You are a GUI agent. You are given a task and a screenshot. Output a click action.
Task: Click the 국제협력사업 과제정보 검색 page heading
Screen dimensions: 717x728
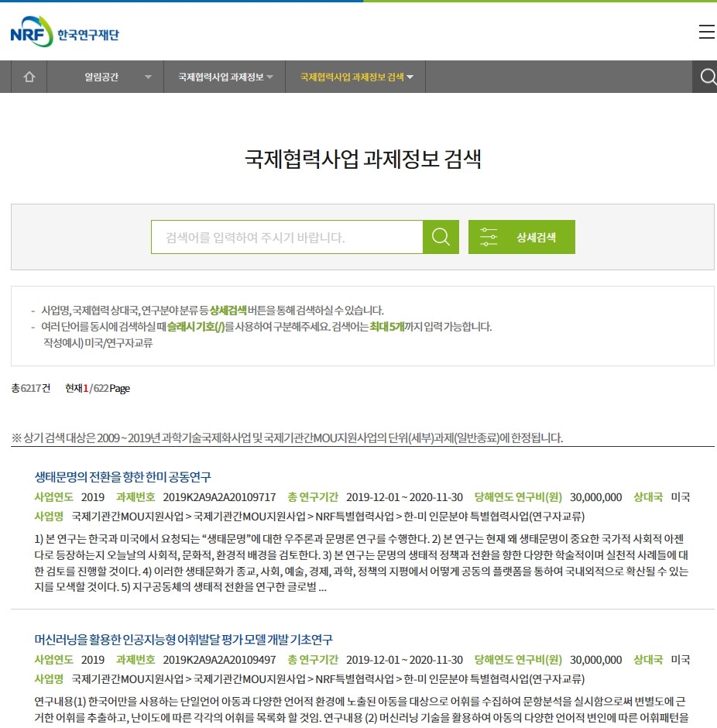click(x=362, y=160)
